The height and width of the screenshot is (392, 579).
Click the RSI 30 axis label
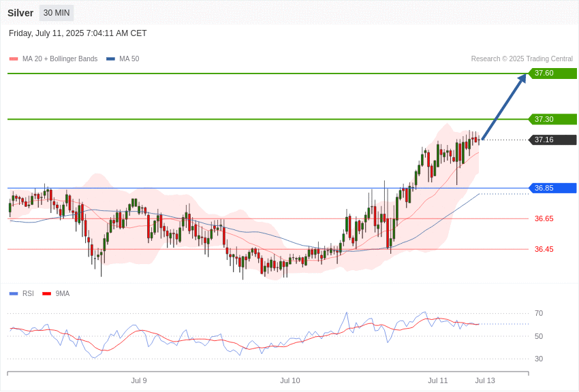pos(539,359)
